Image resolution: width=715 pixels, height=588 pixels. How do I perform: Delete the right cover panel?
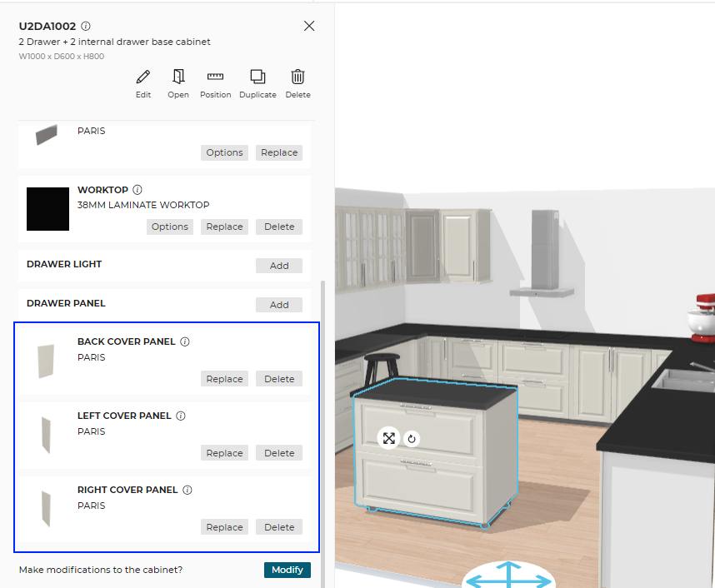tap(279, 527)
